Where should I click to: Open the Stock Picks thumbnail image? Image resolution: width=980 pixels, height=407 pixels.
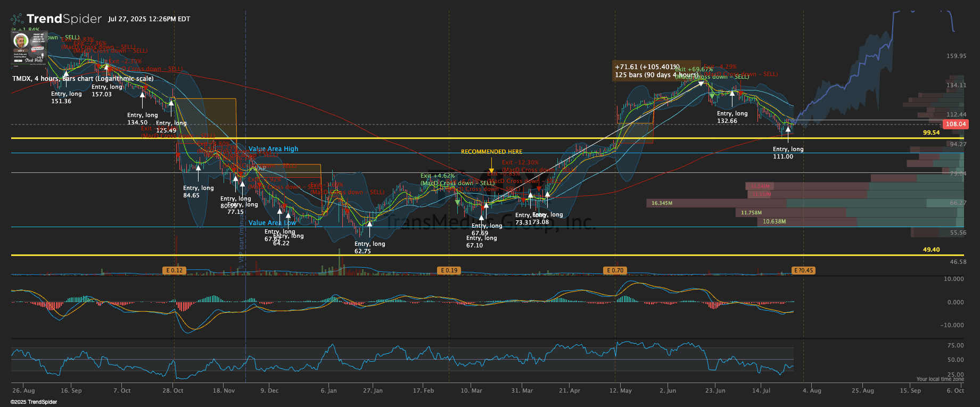pos(29,48)
